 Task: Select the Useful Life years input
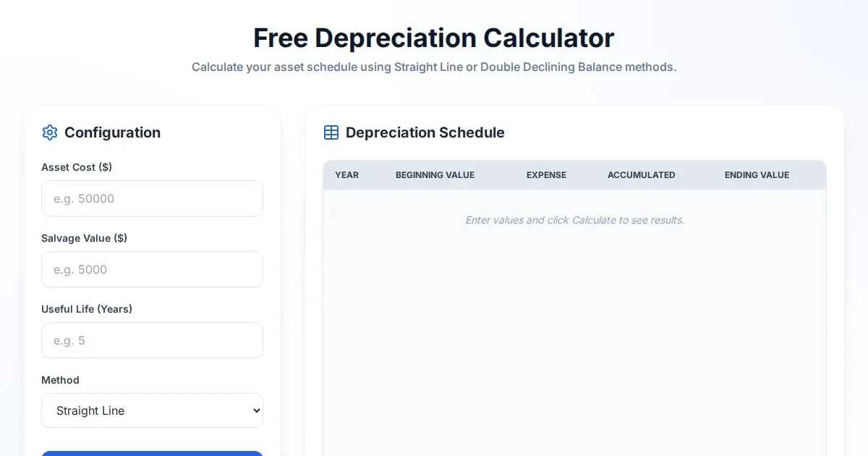pyautogui.click(x=152, y=340)
